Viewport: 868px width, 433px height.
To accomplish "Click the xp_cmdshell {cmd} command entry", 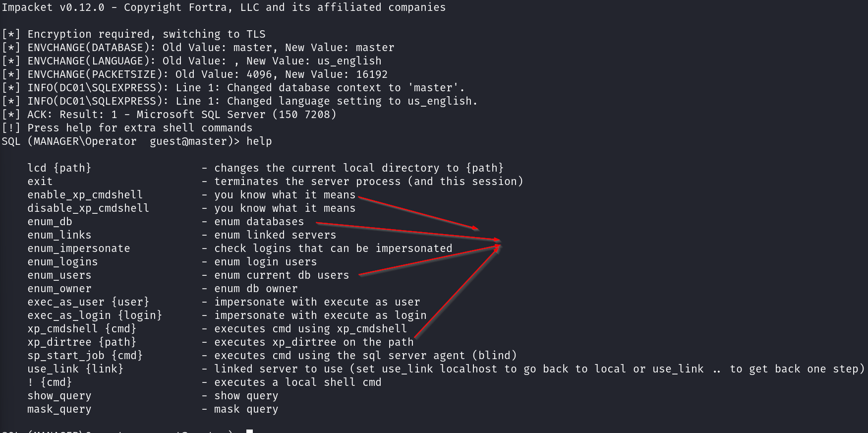I will pyautogui.click(x=82, y=329).
